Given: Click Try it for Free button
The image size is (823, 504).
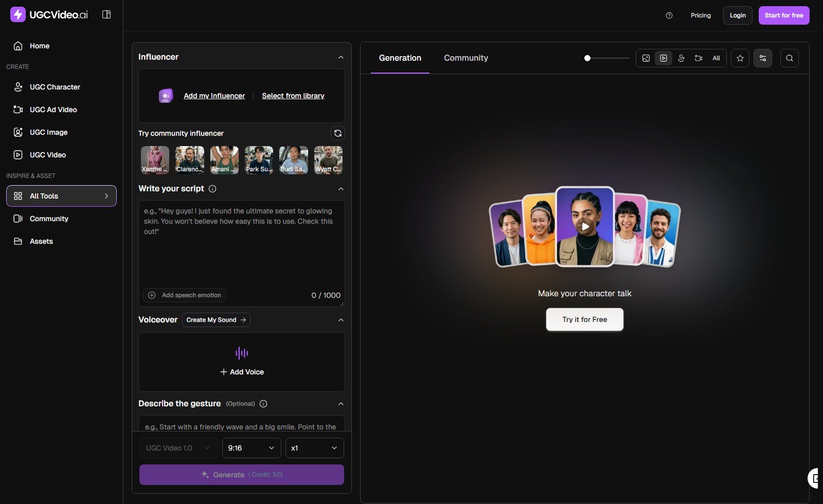Looking at the screenshot, I should (x=585, y=319).
